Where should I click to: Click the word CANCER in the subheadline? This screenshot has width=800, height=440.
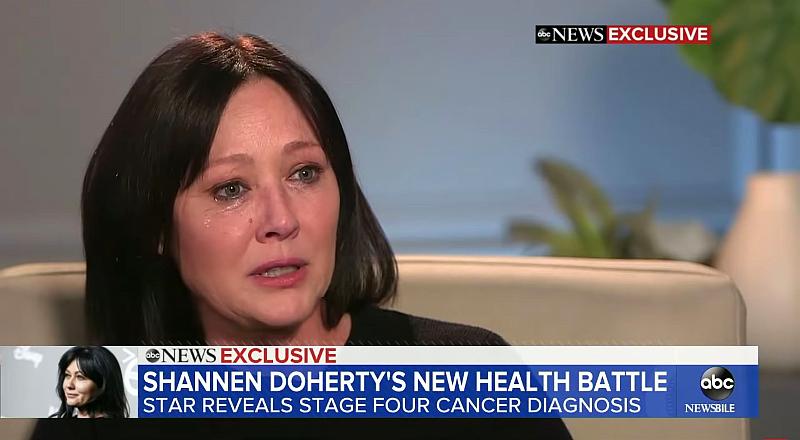click(478, 405)
